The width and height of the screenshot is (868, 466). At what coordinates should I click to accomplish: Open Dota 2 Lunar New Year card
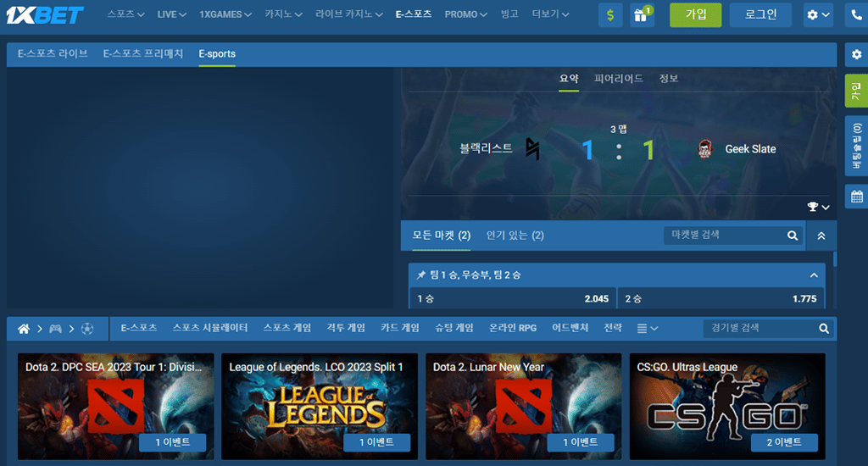[x=523, y=406]
